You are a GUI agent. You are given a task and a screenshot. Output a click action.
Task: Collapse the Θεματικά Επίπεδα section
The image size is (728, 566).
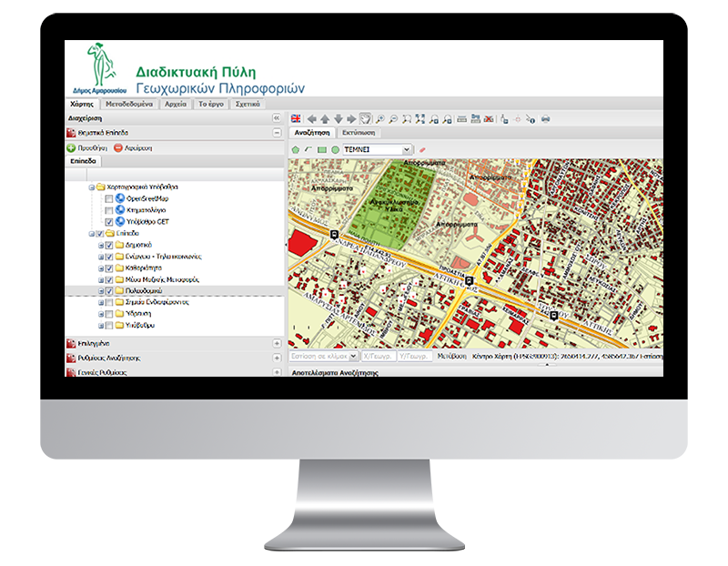(277, 133)
